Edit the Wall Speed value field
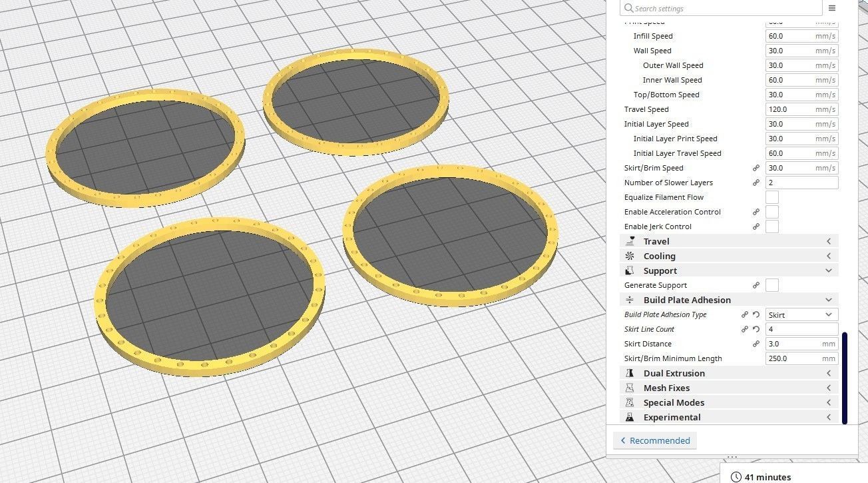868x483 pixels. click(x=802, y=51)
